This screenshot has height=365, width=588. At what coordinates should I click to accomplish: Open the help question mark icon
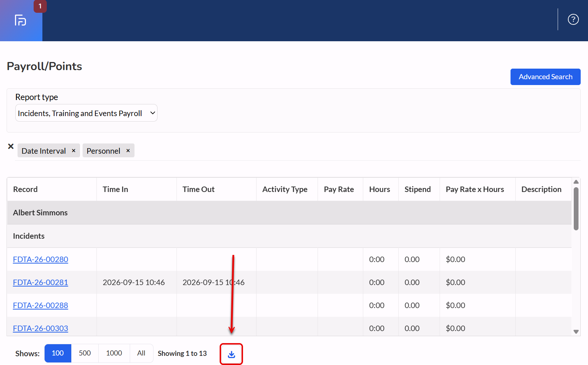coord(573,19)
